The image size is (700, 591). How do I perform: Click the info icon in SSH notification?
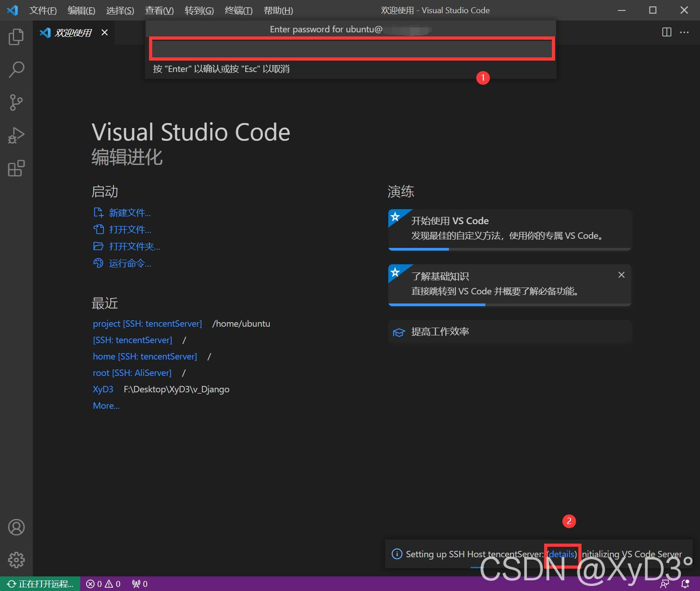pos(397,554)
